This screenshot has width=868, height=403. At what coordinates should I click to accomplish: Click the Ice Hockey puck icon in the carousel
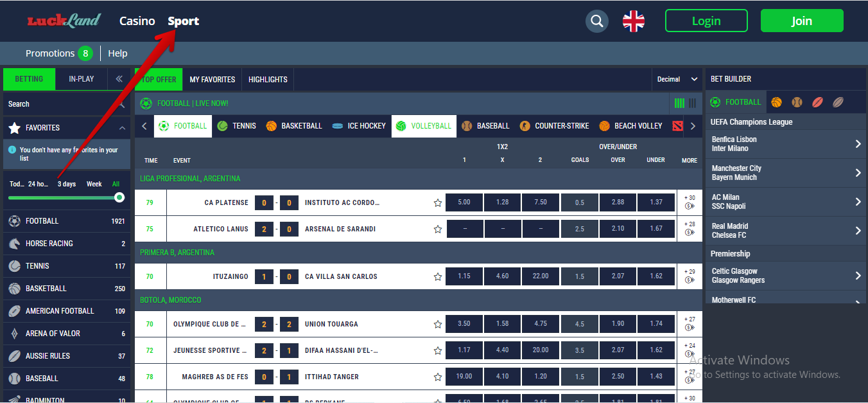[x=338, y=126]
